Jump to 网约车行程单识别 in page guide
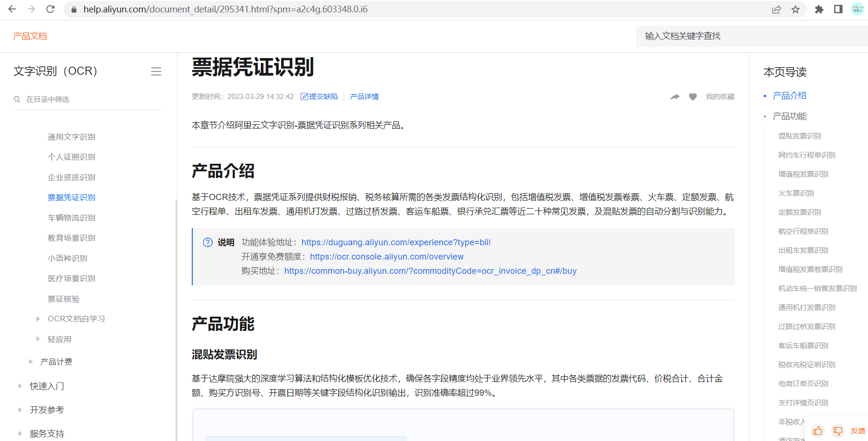The width and height of the screenshot is (868, 441). (x=807, y=155)
